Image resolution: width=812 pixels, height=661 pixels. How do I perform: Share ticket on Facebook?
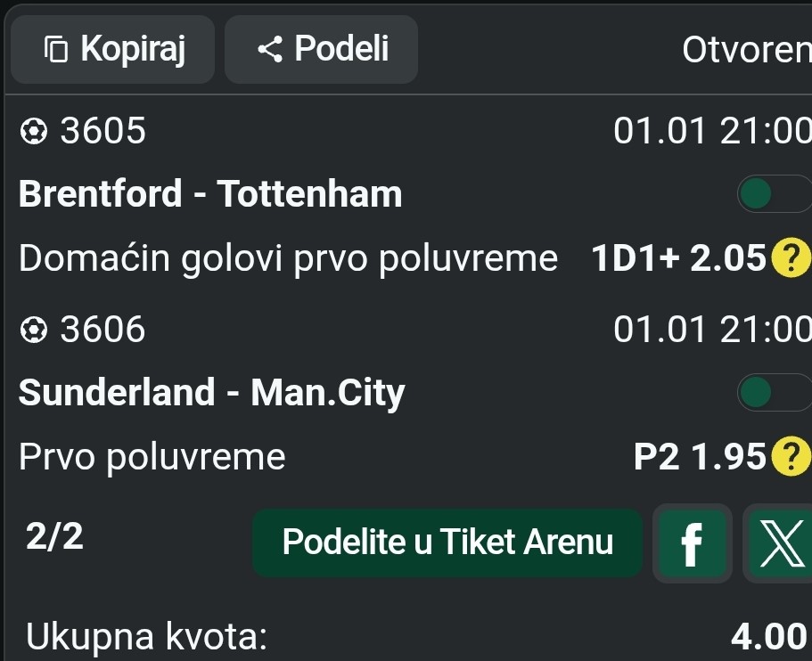(692, 543)
